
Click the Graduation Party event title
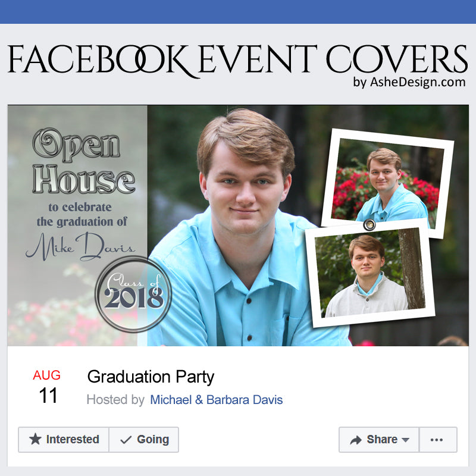tap(151, 377)
